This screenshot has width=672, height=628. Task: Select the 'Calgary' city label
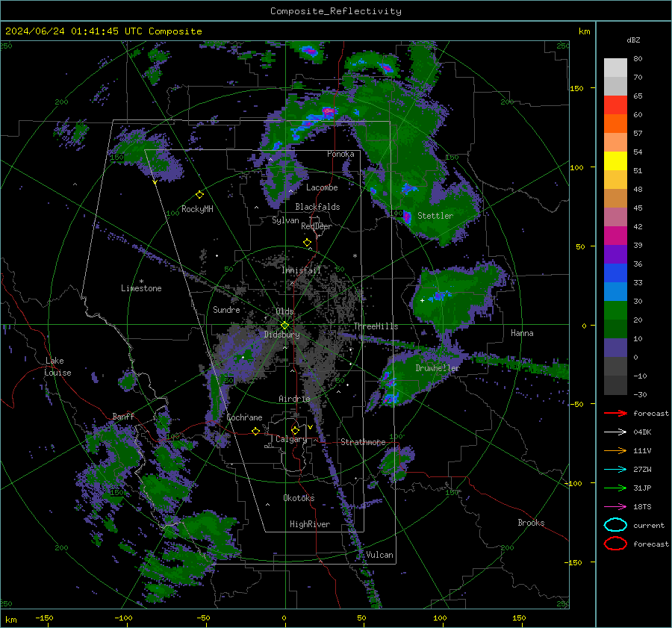(291, 439)
